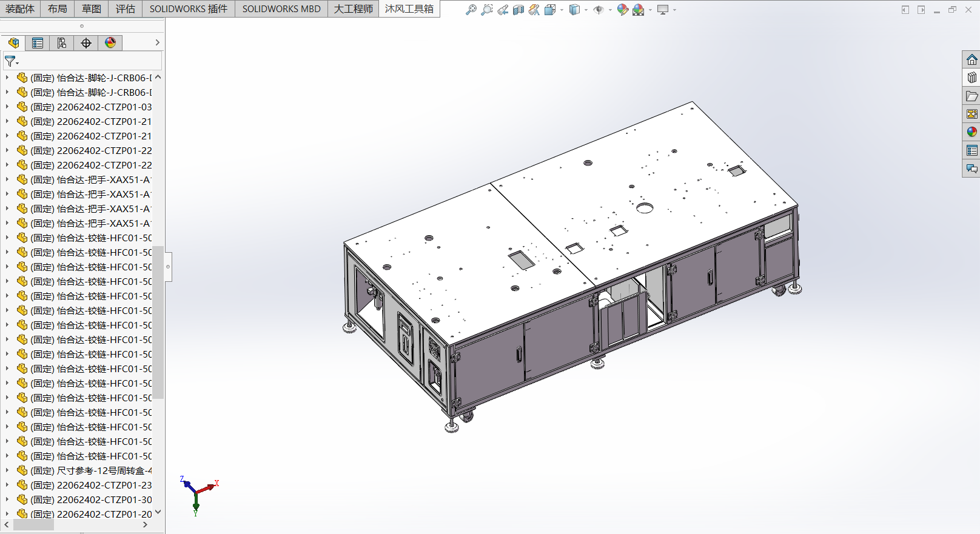
Task: Click the Apply Scene icon
Action: pos(639,10)
